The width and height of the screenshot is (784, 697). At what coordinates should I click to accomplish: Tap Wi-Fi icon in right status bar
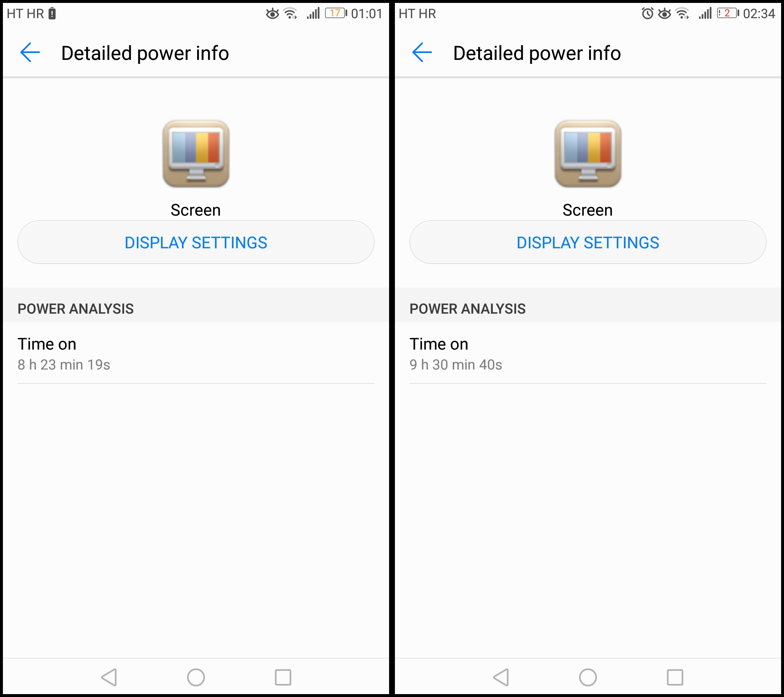pyautogui.click(x=682, y=13)
